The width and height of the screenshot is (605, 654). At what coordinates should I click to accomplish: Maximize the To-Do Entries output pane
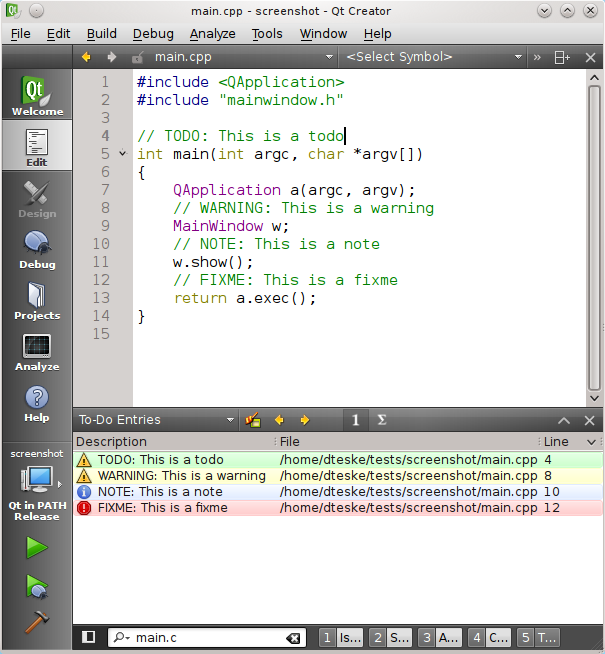(564, 420)
